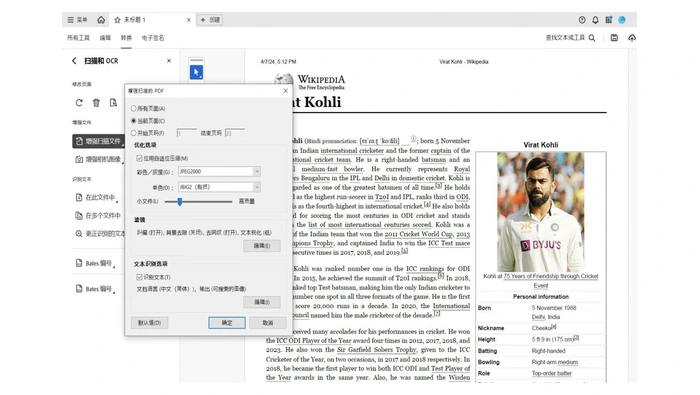Click the 取消 button

point(268,323)
